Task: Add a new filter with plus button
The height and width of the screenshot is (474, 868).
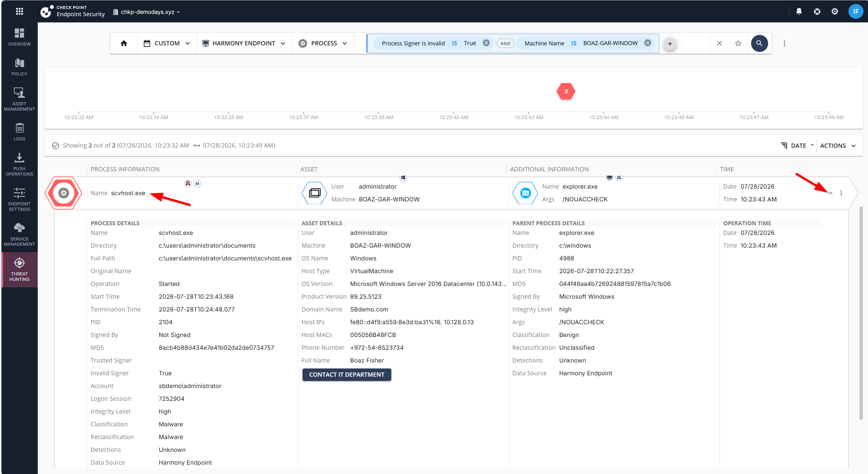Action: point(670,44)
